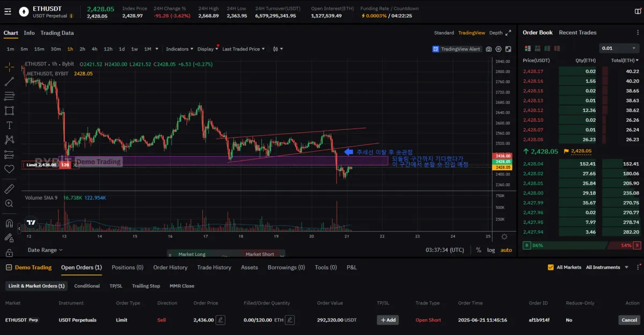Toggle log scale on the price axis
Viewport: 644px width, 335px height.
click(x=491, y=250)
